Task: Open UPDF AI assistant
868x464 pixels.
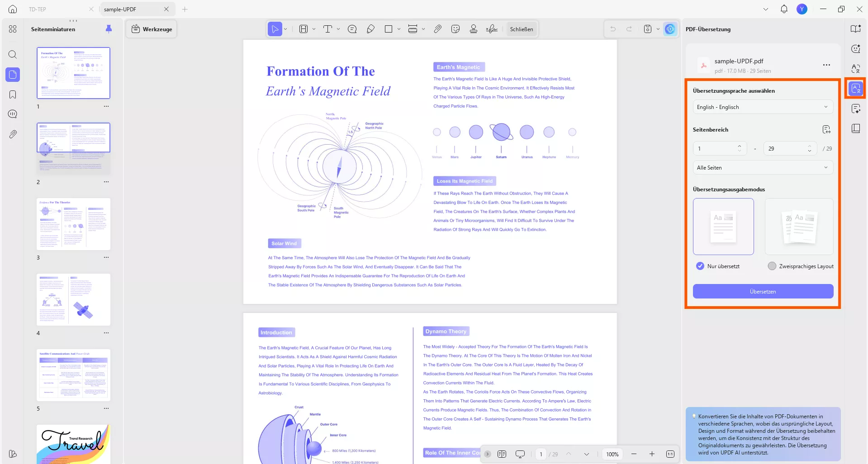Action: coord(670,29)
